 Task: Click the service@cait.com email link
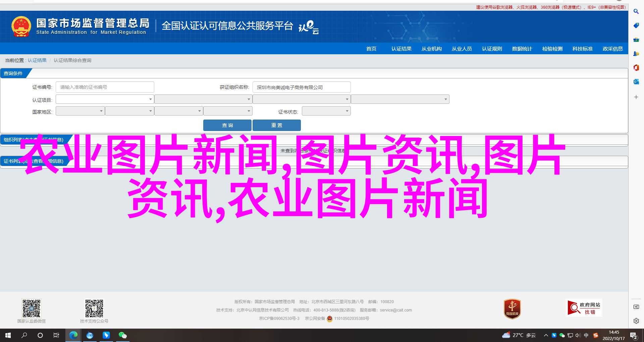(396, 310)
